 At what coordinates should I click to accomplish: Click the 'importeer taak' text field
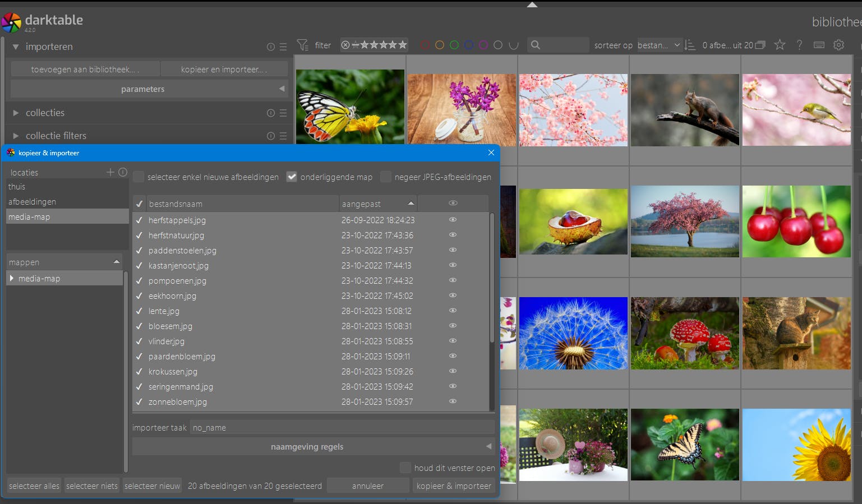coord(341,428)
